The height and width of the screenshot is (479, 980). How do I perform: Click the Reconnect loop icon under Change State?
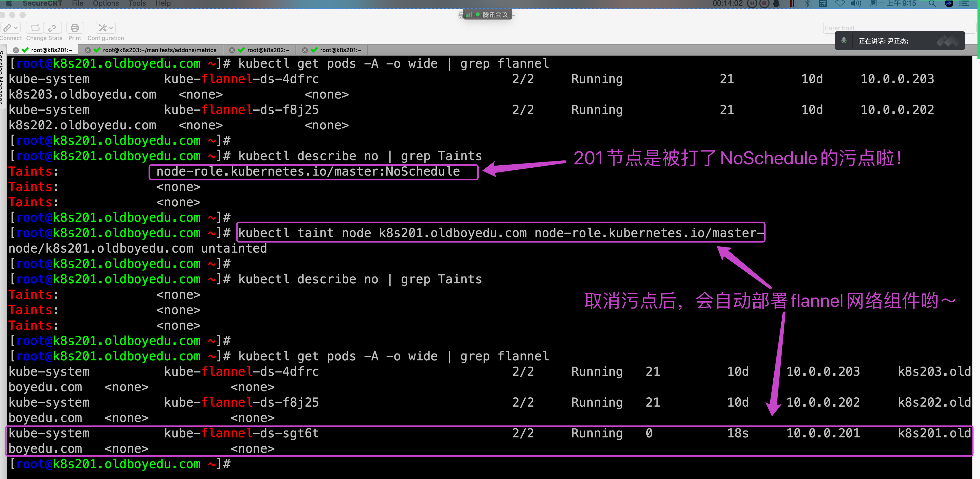tap(35, 28)
